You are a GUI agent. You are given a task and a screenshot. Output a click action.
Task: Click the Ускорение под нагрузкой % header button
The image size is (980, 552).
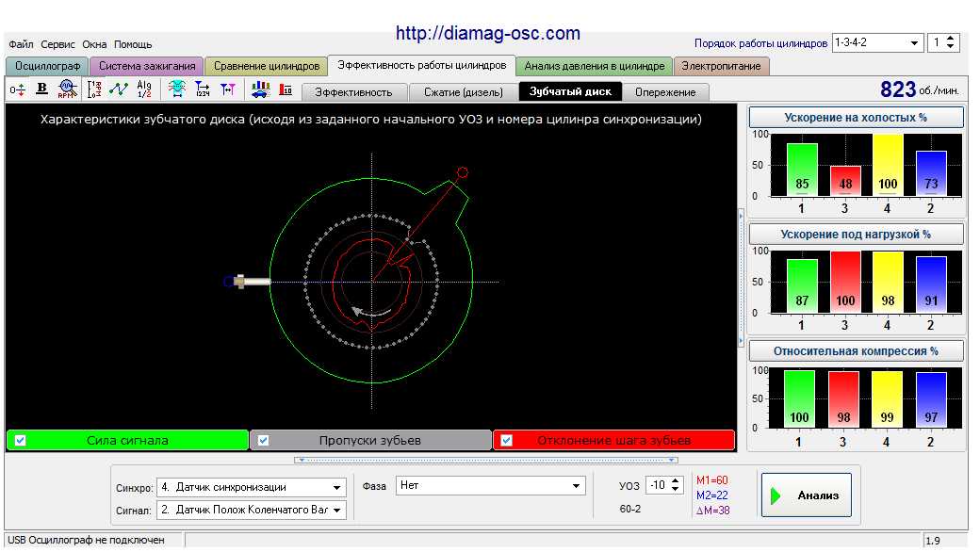click(x=856, y=235)
